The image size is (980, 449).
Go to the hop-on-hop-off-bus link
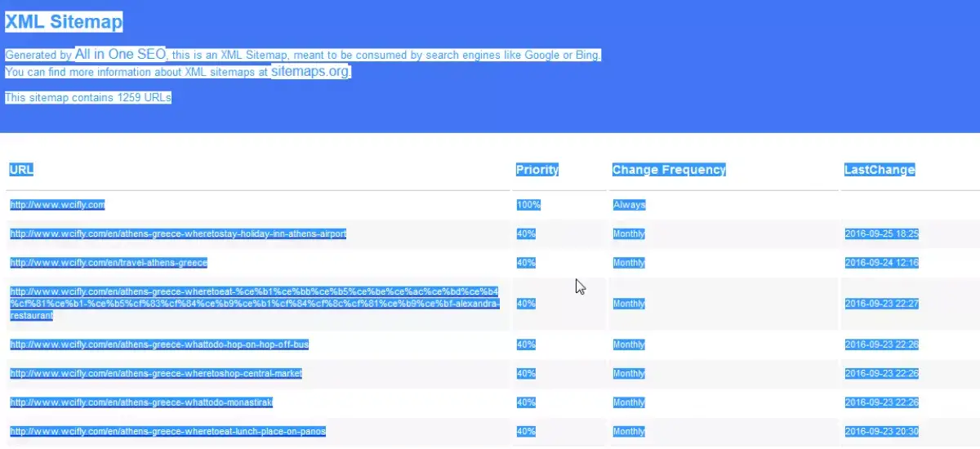[x=159, y=345]
